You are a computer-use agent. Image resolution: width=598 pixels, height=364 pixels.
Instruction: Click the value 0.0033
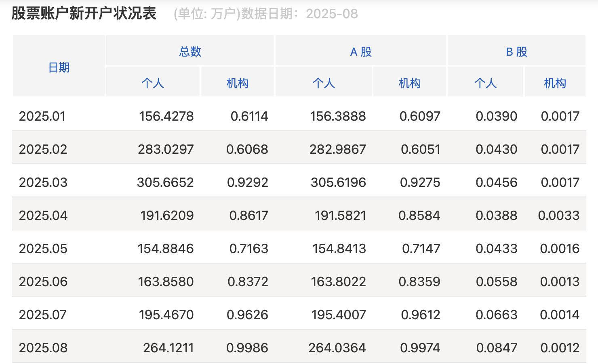pyautogui.click(x=559, y=215)
